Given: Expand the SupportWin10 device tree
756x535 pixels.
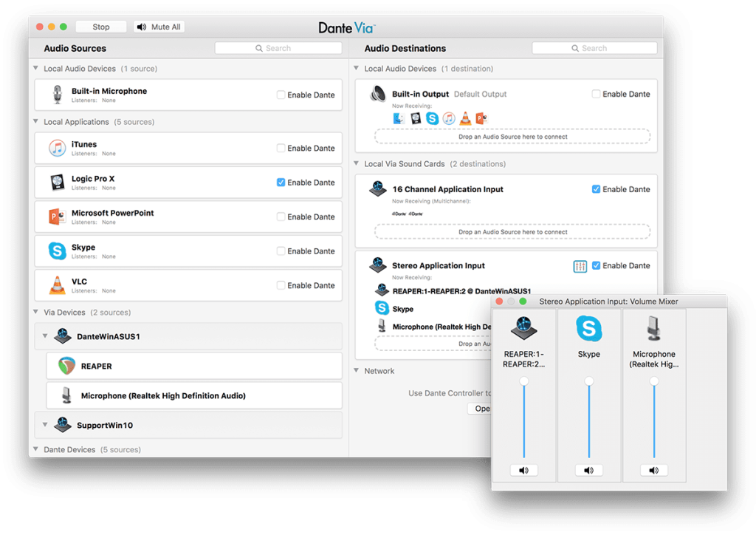Looking at the screenshot, I should 45,424.
